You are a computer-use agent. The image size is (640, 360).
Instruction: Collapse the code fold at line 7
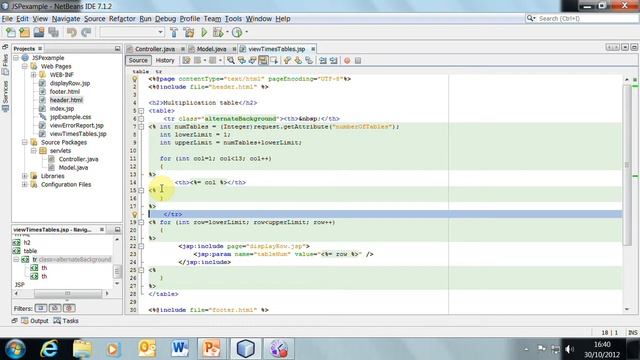pyautogui.click(x=141, y=127)
